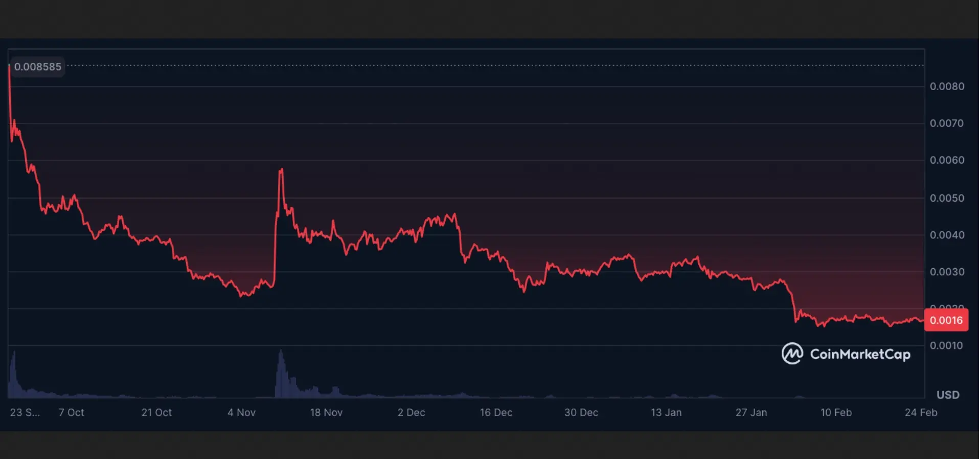Click the 0.0060 y-axis label
This screenshot has height=459, width=980.
[947, 160]
